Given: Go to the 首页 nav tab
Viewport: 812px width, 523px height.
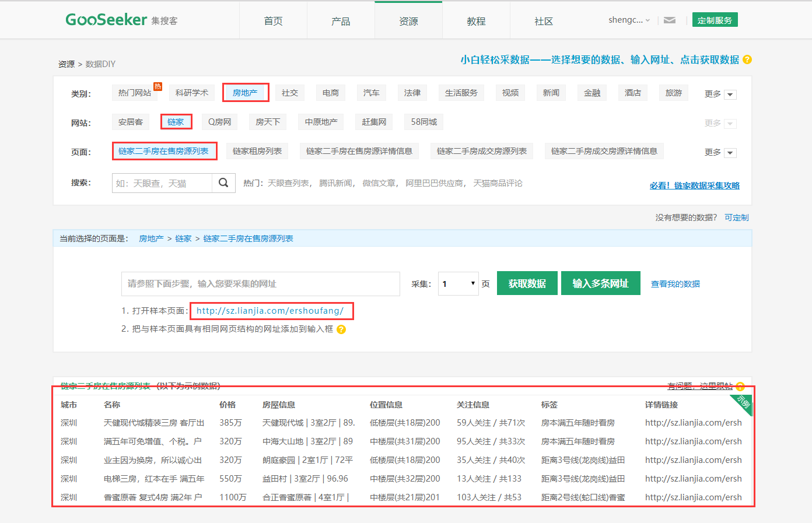Looking at the screenshot, I should (x=273, y=21).
